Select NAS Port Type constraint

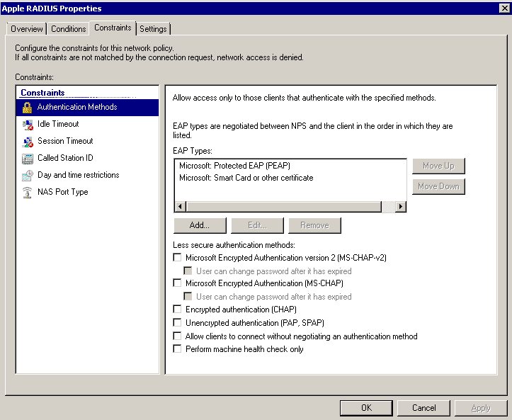tap(87, 192)
